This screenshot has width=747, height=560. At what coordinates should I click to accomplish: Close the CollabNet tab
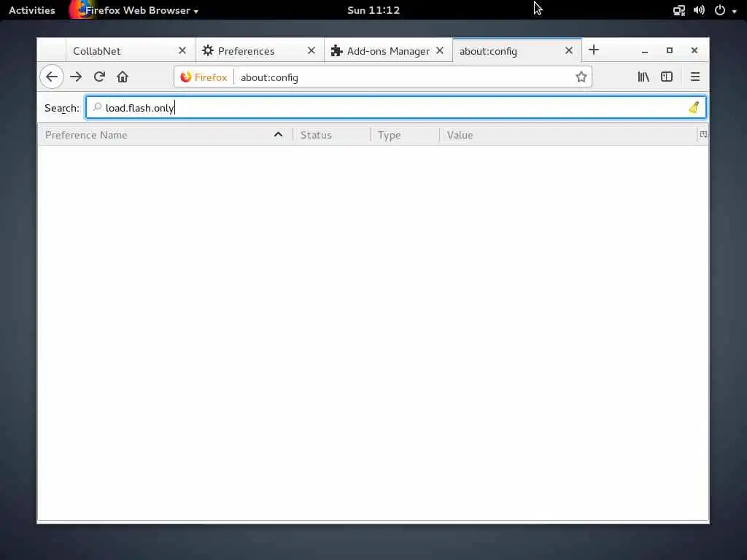tap(182, 50)
